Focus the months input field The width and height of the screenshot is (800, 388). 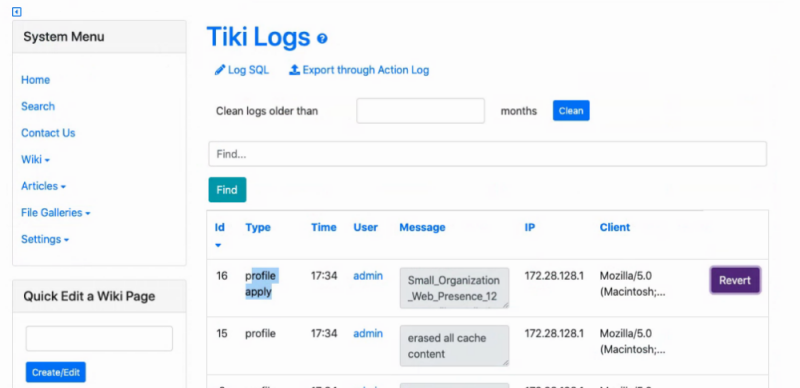(x=420, y=111)
